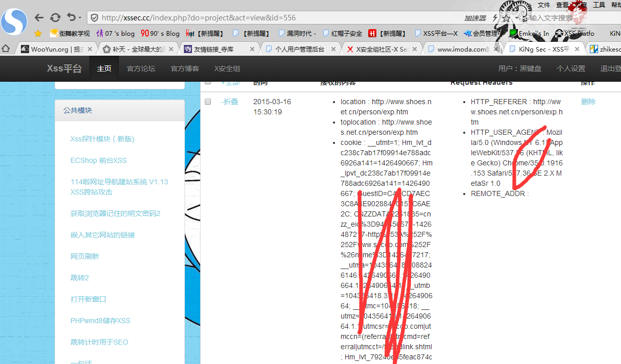Click the home icon left of tabs

6,49
